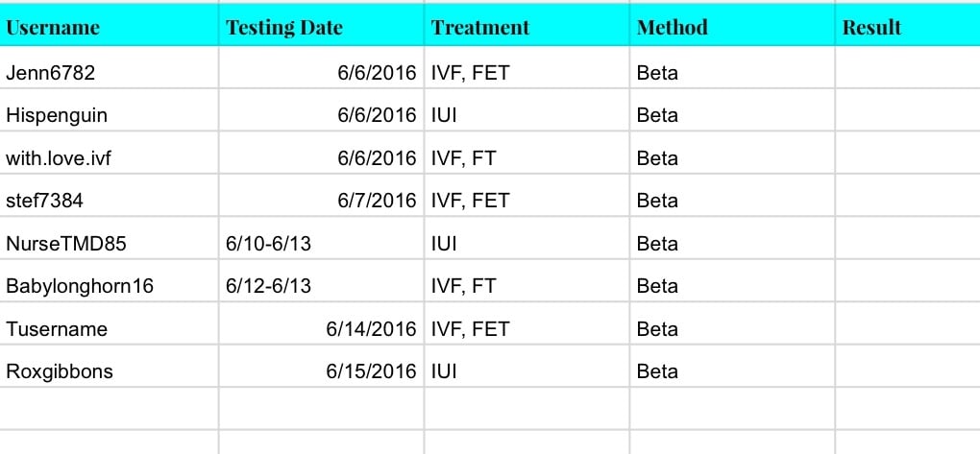Select the Tusername cell

pos(57,329)
